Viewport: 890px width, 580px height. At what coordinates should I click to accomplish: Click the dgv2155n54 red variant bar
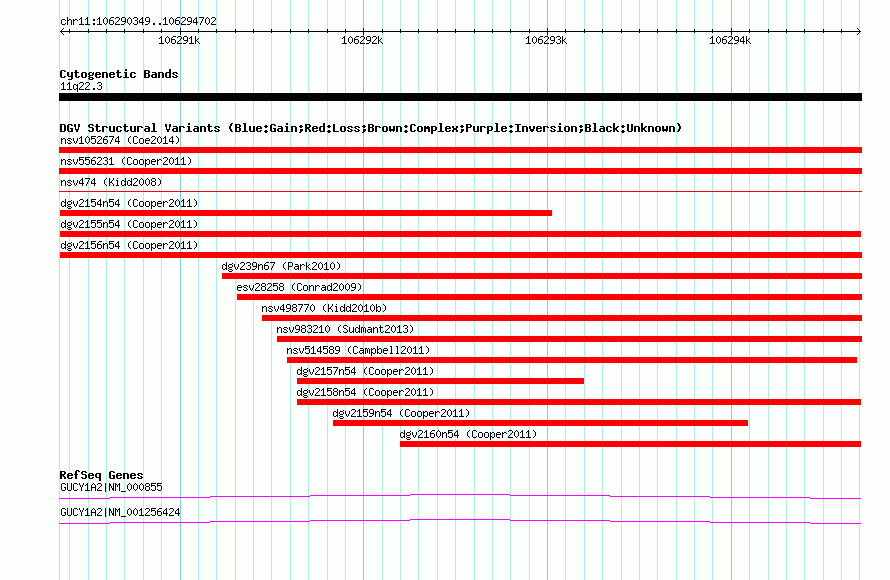[x=460, y=234]
